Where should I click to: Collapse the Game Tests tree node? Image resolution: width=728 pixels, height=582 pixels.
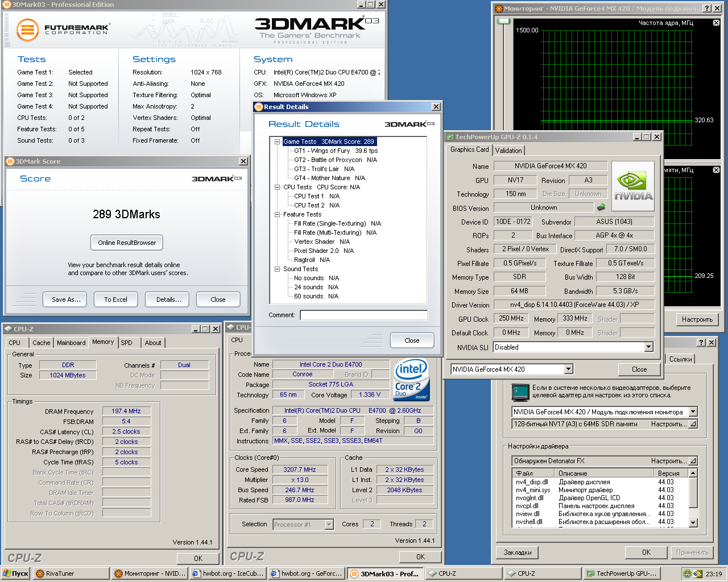click(278, 142)
